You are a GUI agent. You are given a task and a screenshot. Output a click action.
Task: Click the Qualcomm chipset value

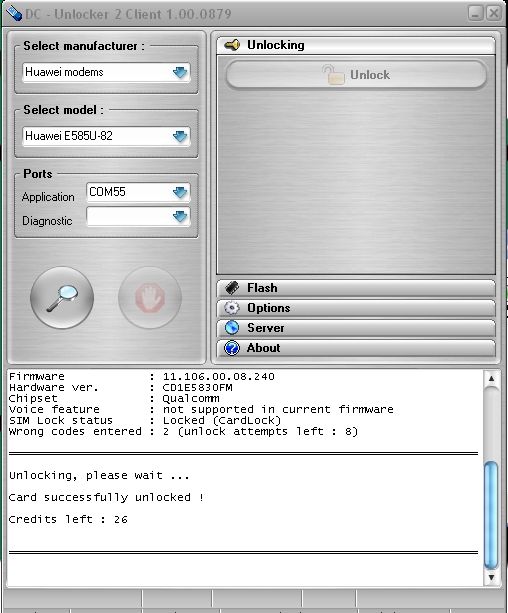tap(191, 398)
